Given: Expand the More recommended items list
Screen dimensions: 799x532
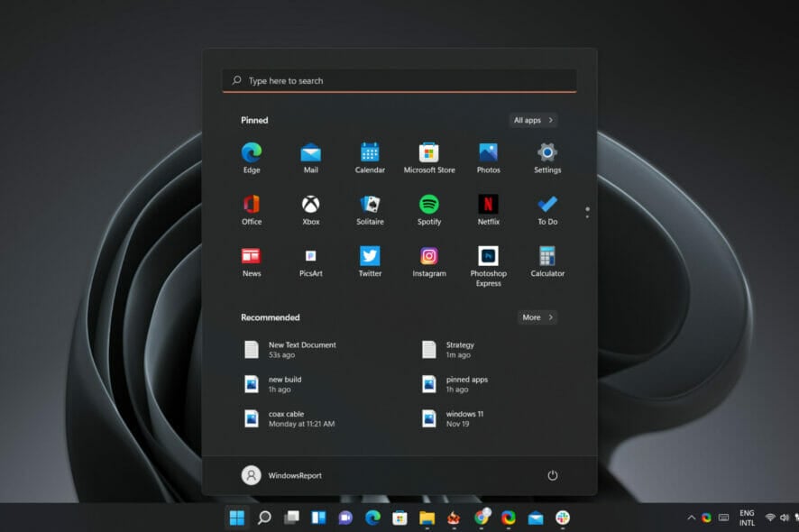Looking at the screenshot, I should pos(537,317).
